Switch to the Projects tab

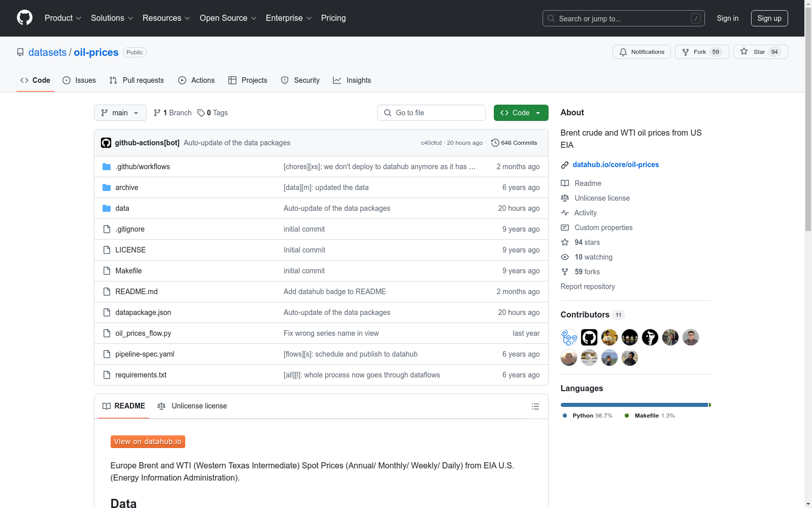pyautogui.click(x=248, y=80)
